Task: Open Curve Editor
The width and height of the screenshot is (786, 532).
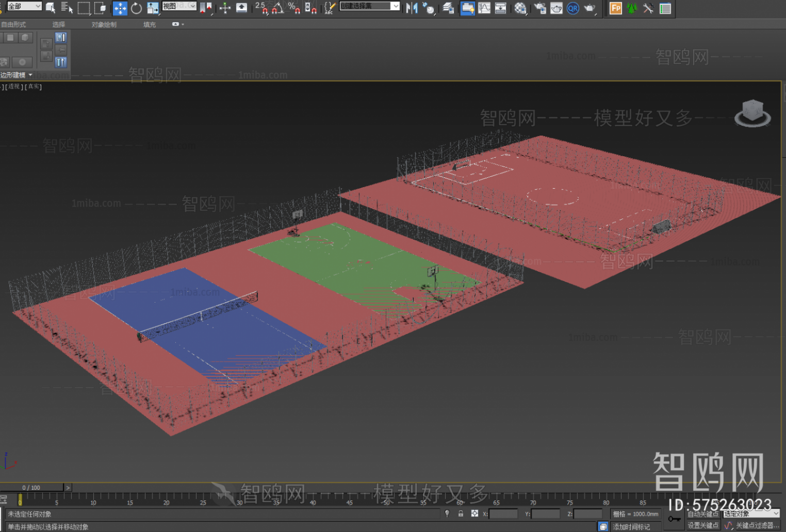Action: [484, 8]
